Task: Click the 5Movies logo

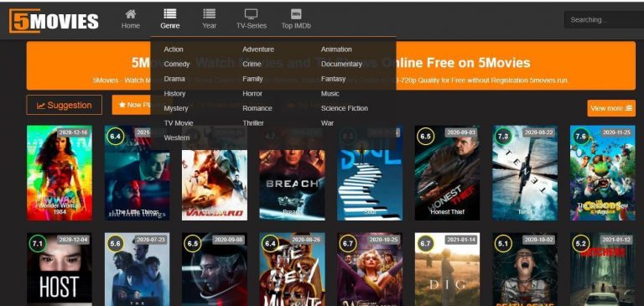Action: (x=54, y=20)
